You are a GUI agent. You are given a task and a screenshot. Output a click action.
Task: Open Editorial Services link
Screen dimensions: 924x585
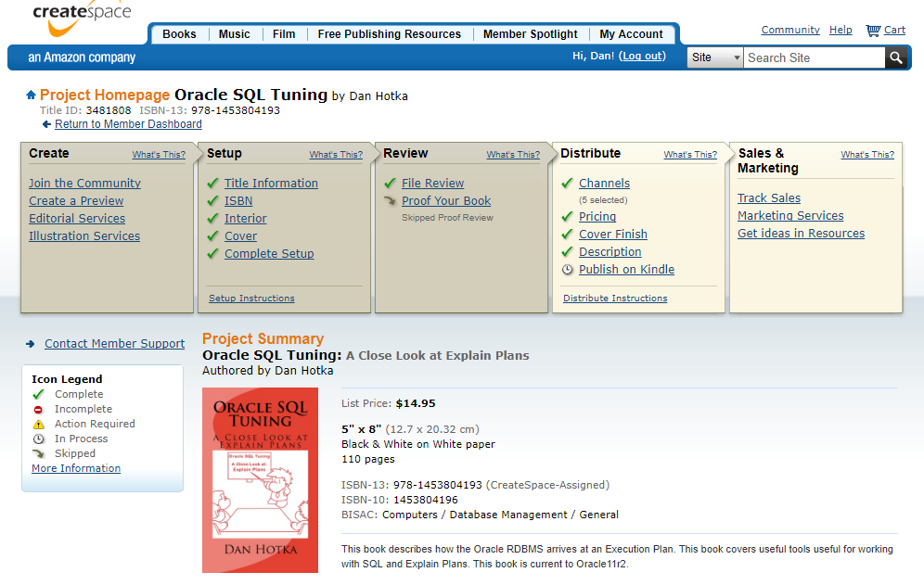pos(77,219)
